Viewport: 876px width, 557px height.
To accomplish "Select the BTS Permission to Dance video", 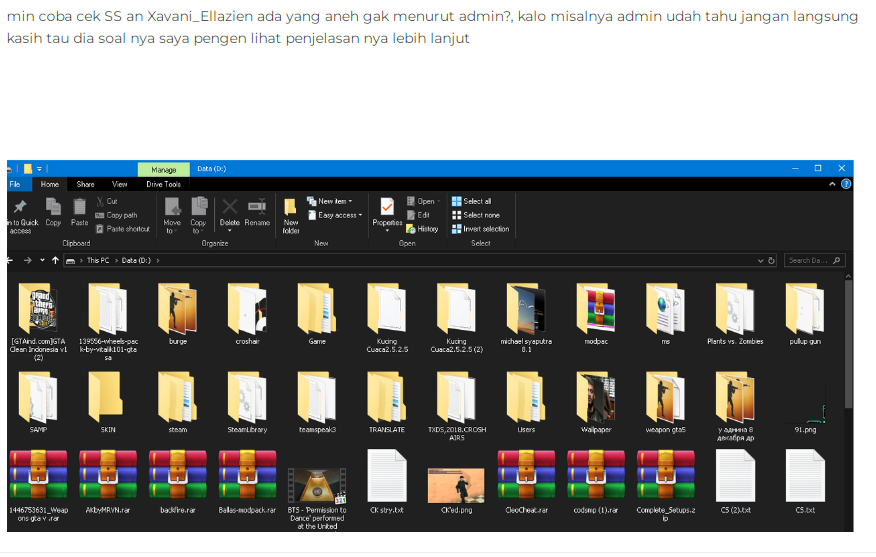I will 317,498.
